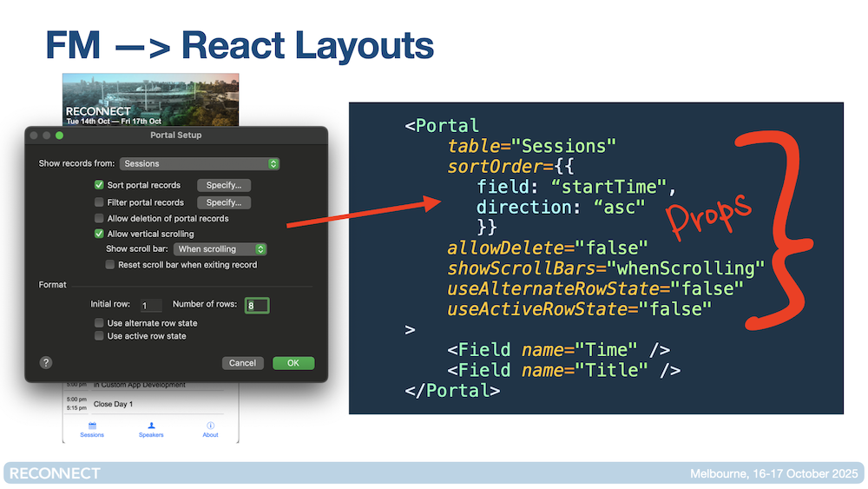Click Specify button for Filter portal records
The height and width of the screenshot is (489, 868).
pyautogui.click(x=224, y=202)
